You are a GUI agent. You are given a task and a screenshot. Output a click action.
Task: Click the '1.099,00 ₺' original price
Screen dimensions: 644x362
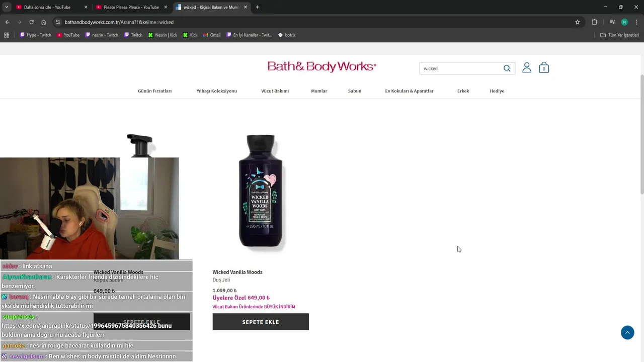[224, 291]
